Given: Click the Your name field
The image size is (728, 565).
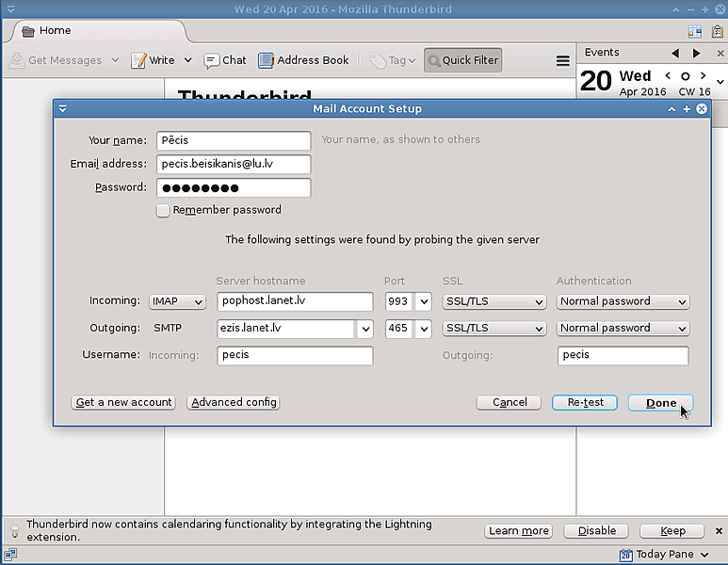Looking at the screenshot, I should pyautogui.click(x=234, y=140).
